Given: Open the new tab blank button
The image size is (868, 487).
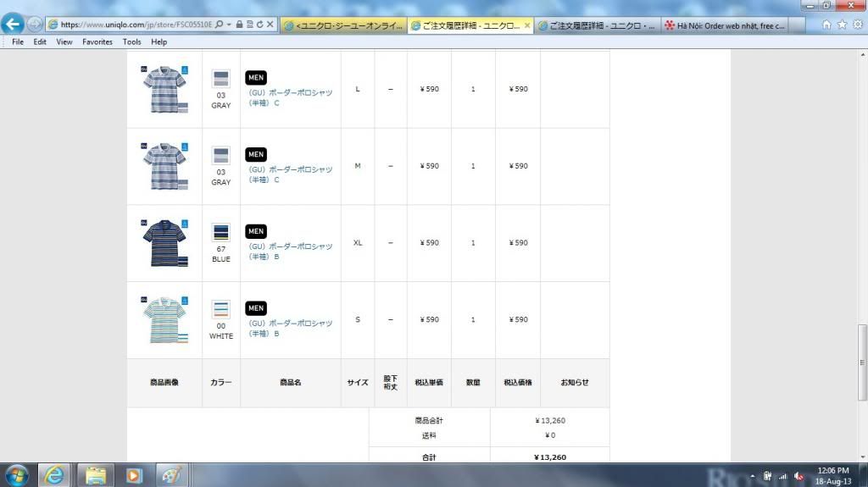Looking at the screenshot, I should [x=797, y=25].
